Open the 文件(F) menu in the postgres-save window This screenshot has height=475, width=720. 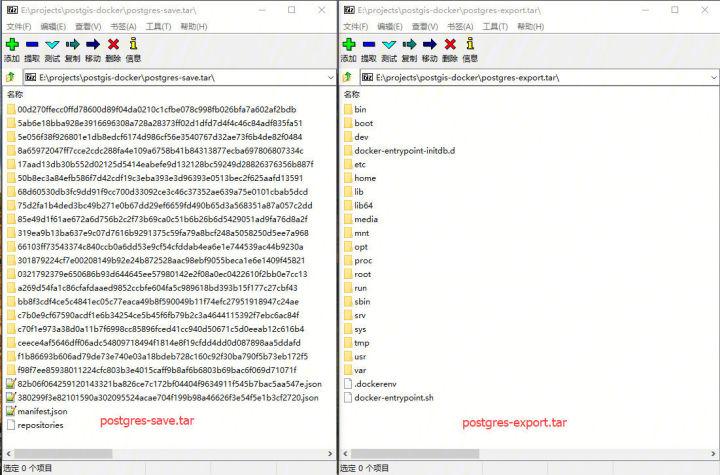[20, 27]
